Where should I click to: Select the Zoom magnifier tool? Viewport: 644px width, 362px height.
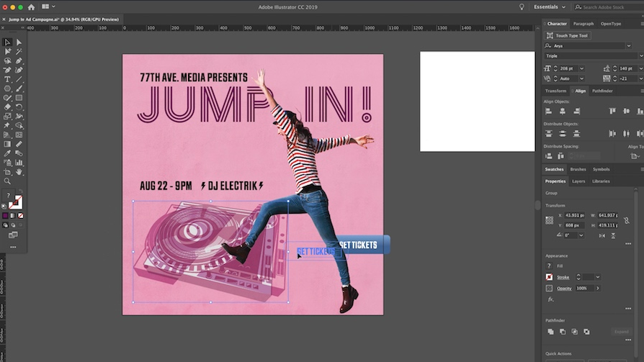pos(8,181)
